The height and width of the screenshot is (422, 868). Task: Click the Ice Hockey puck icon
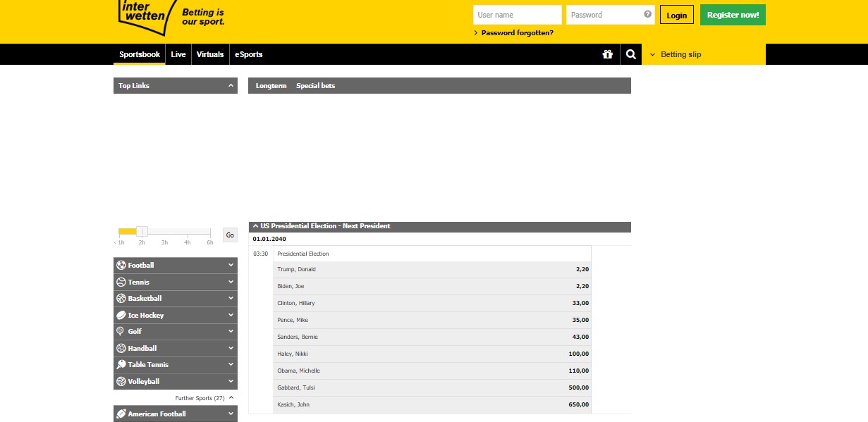[x=121, y=315]
